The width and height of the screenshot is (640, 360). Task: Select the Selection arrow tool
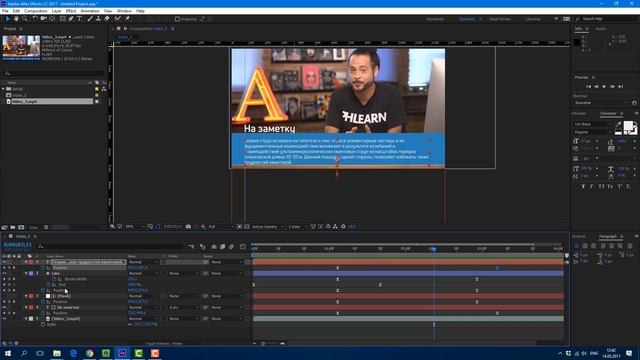pos(7,19)
